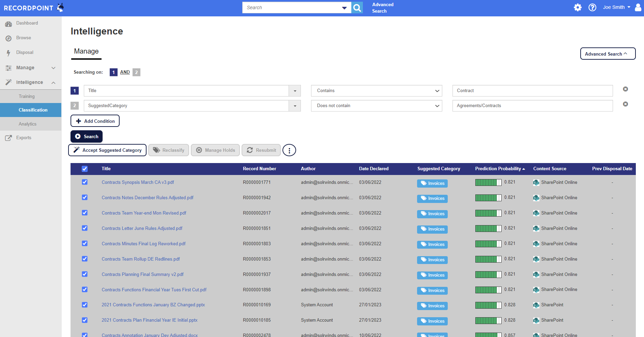Image resolution: width=644 pixels, height=337 pixels.
Task: Expand the Manage sidebar section
Action: tap(53, 68)
